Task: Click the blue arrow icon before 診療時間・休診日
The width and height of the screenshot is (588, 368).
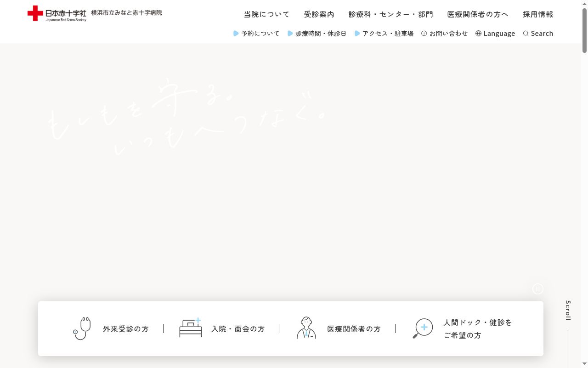Action: pyautogui.click(x=290, y=34)
